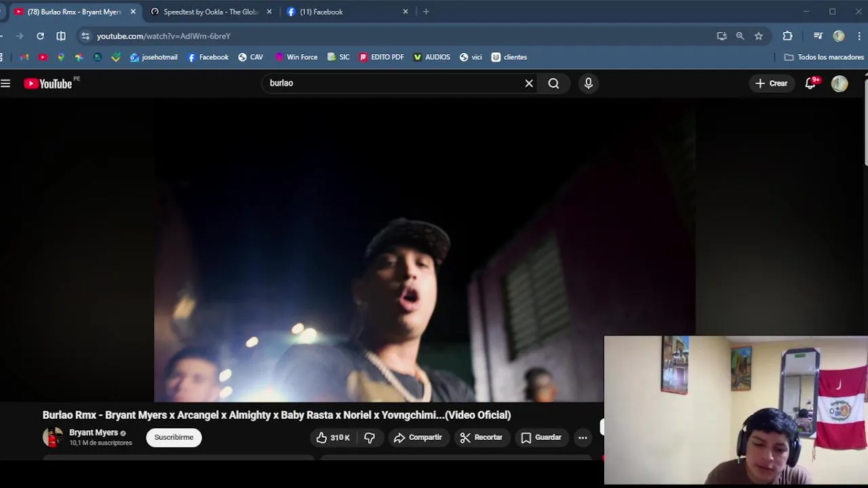Like the video with the 310 K button
The image size is (868, 488).
(x=333, y=438)
